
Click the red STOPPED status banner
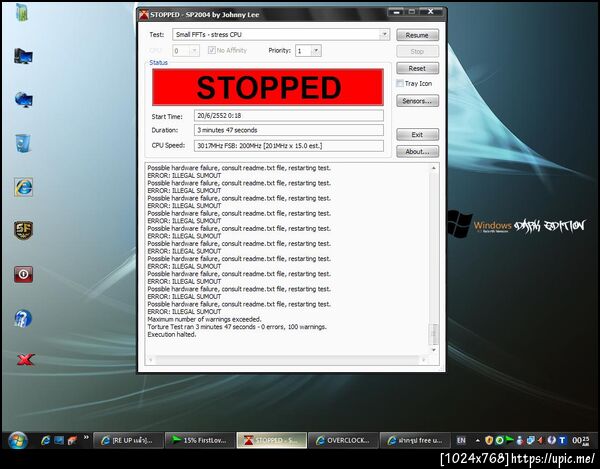268,87
